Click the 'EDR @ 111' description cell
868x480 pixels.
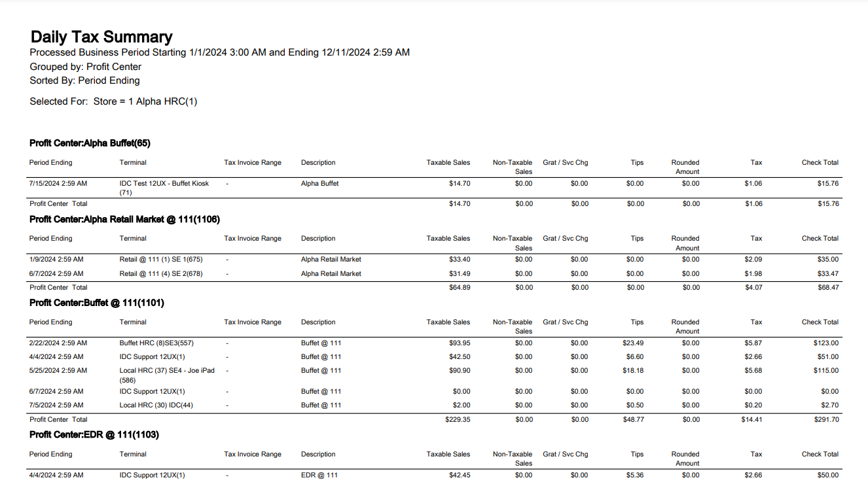click(x=319, y=475)
